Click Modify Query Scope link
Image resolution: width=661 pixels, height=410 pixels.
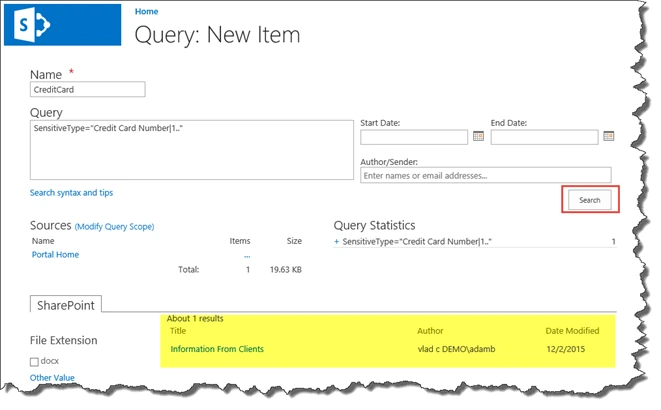[114, 226]
